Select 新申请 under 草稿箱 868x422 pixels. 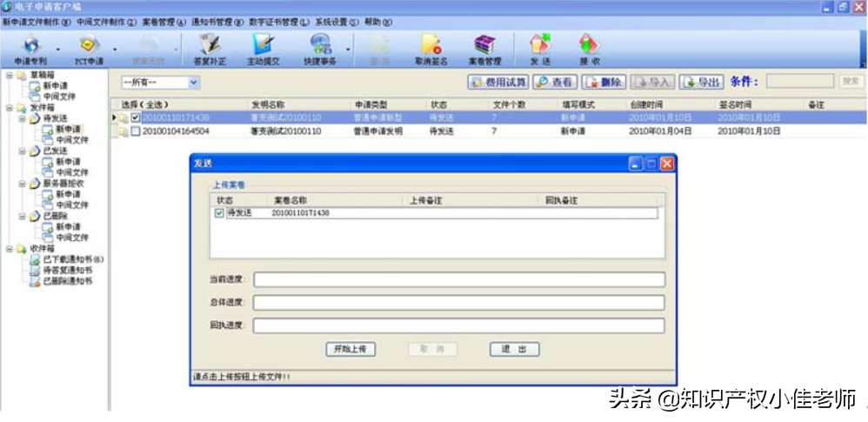pyautogui.click(x=55, y=86)
